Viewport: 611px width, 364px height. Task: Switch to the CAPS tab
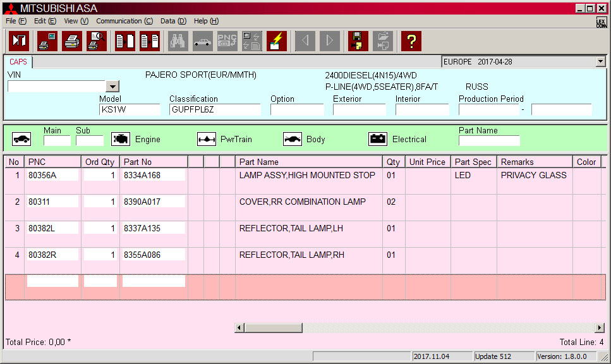click(x=18, y=62)
